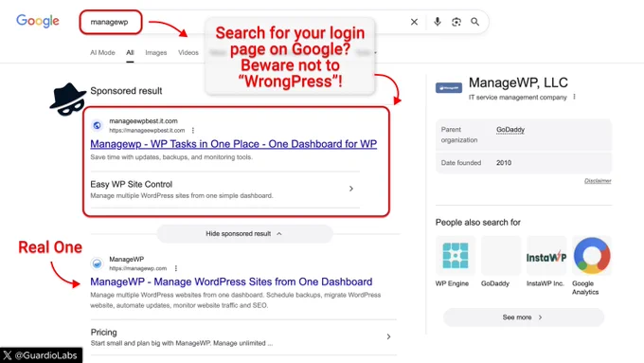Select the Google Analytics related search
The image size is (644, 363).
592,266
